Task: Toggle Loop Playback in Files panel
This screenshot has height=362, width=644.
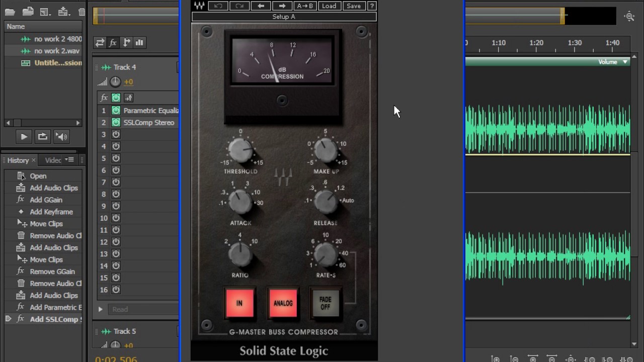Action: [43, 136]
